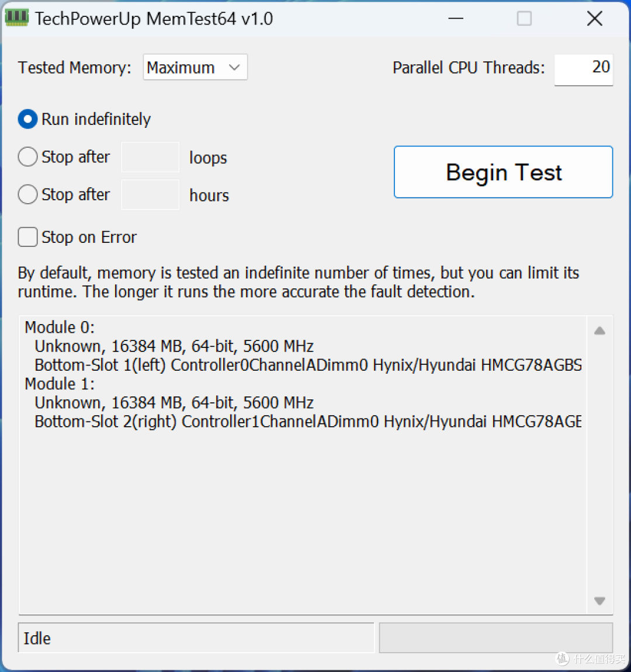Click the MemTest64 app icon in title bar
Screen dimensions: 631x672
[16, 18]
